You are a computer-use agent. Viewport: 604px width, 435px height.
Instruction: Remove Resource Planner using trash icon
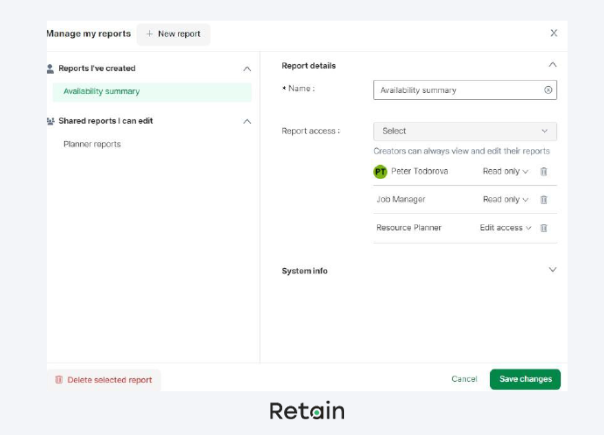point(544,228)
